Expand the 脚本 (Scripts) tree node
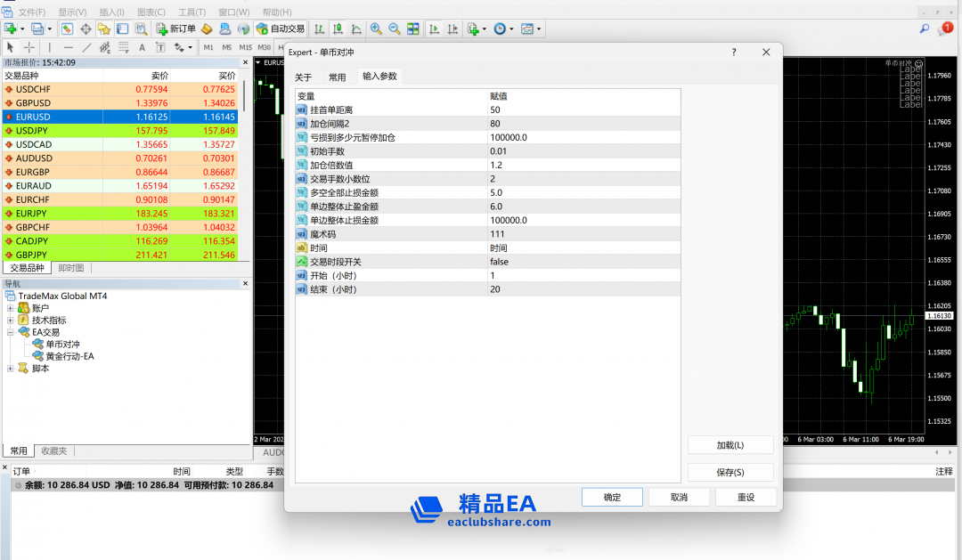This screenshot has width=962, height=560. (x=11, y=369)
